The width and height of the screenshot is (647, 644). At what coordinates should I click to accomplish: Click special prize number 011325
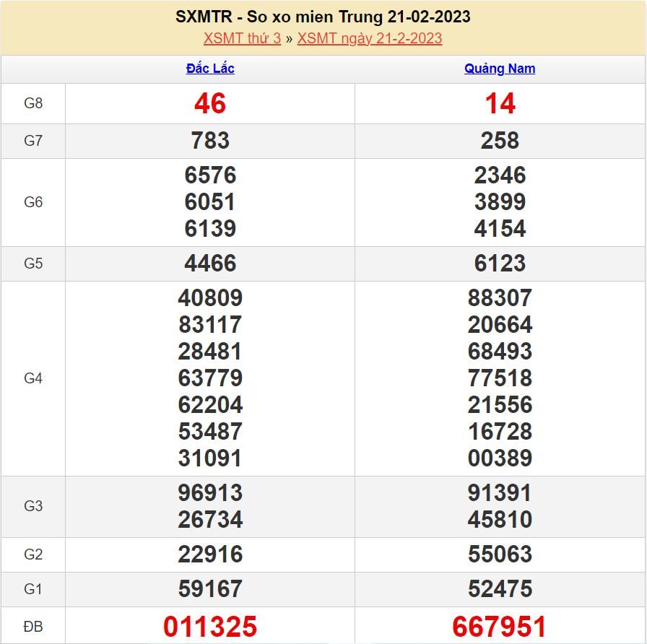coord(210,627)
